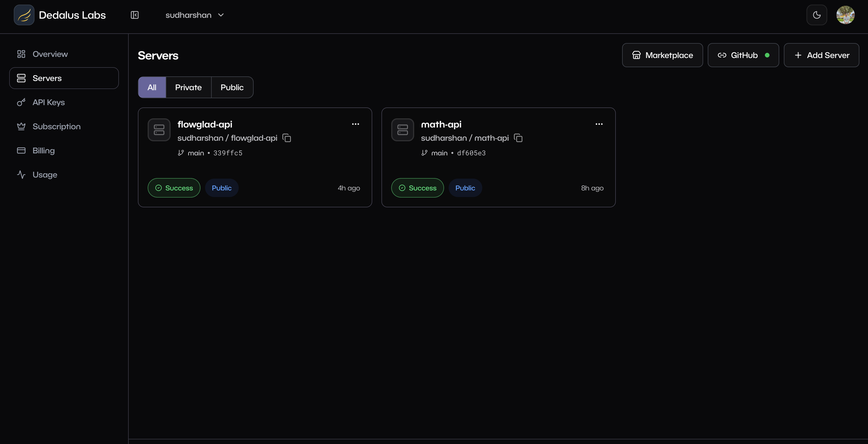The width and height of the screenshot is (868, 444).
Task: Click the Dedalus Labs logo icon
Action: pos(24,15)
